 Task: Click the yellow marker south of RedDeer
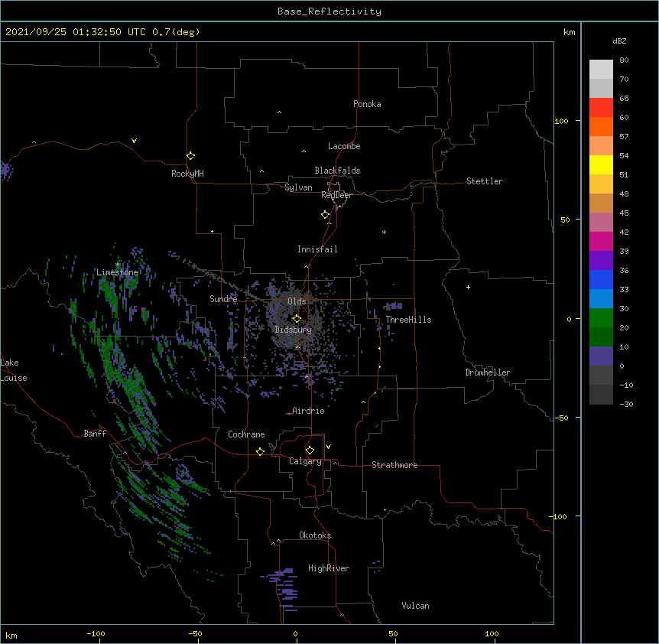326,215
